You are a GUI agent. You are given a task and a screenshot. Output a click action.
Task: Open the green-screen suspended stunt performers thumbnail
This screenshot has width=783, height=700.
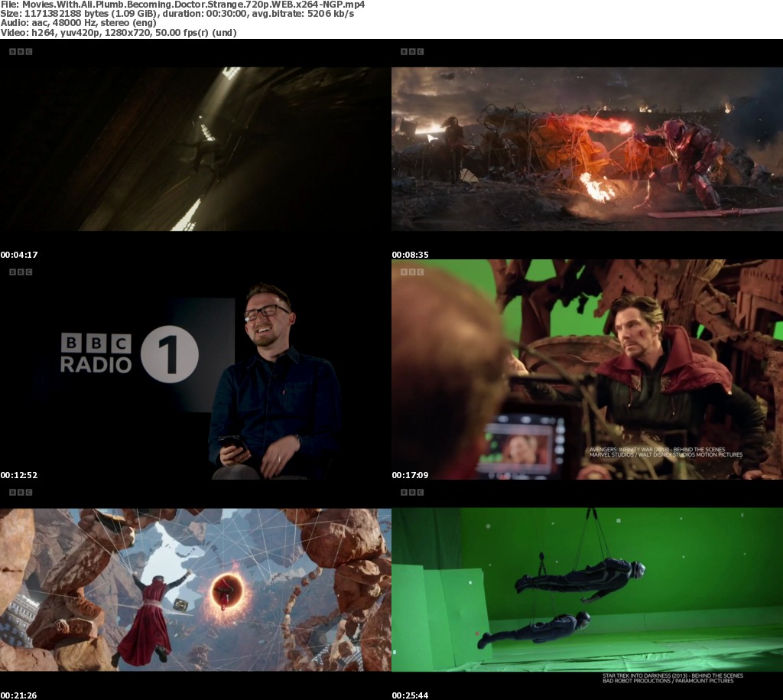586,589
